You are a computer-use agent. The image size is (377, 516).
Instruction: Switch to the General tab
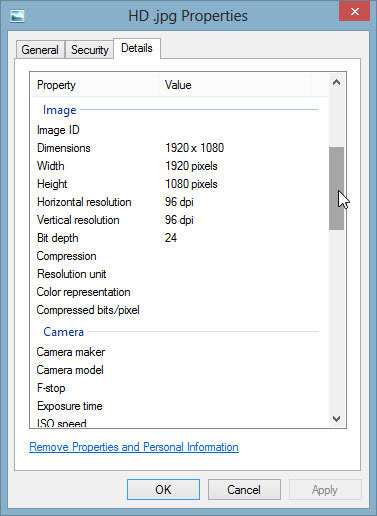pyautogui.click(x=40, y=50)
